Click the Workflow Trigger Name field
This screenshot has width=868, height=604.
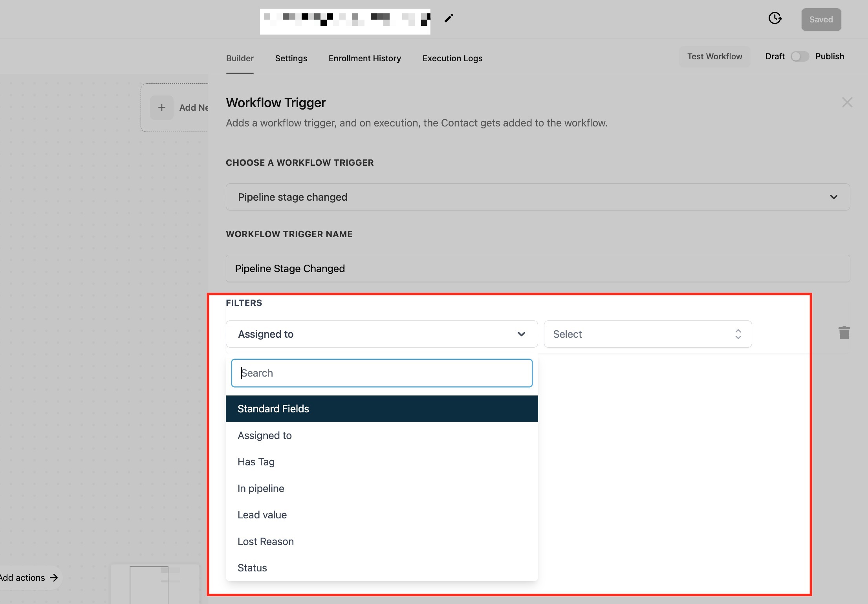tap(538, 269)
